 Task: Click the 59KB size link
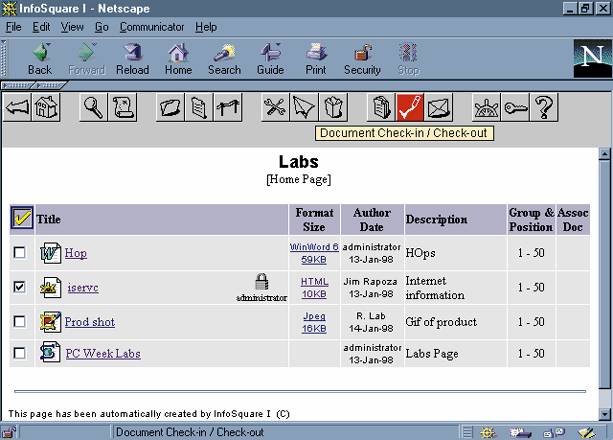tap(314, 260)
